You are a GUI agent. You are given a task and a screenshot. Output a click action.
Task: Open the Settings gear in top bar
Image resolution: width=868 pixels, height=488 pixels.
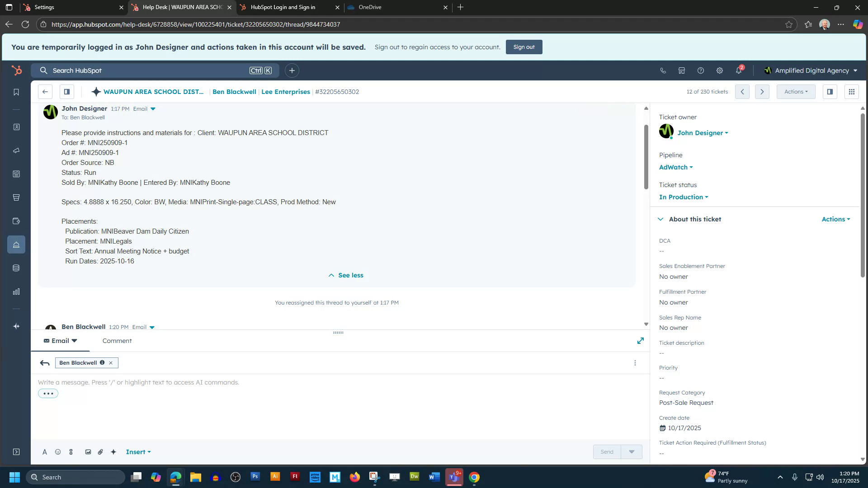tap(719, 70)
